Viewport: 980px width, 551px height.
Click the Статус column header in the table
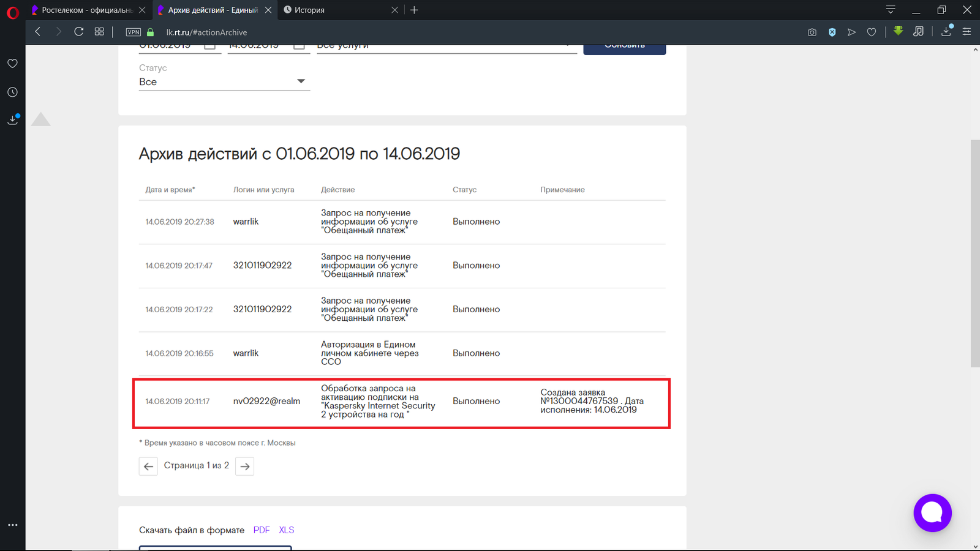point(464,190)
